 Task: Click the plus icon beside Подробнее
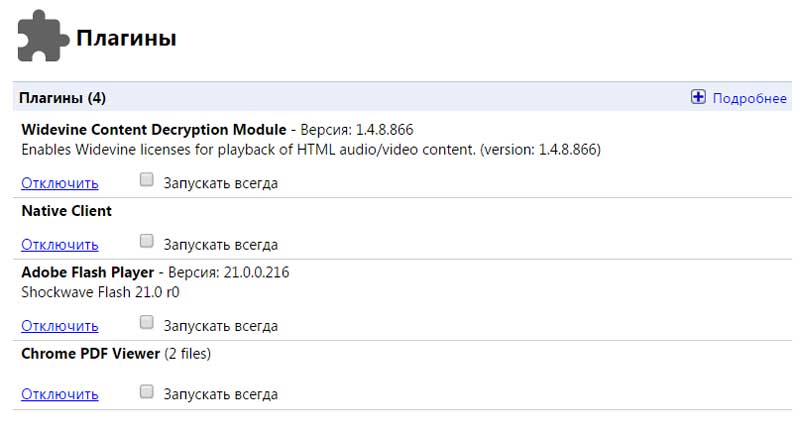(x=698, y=97)
